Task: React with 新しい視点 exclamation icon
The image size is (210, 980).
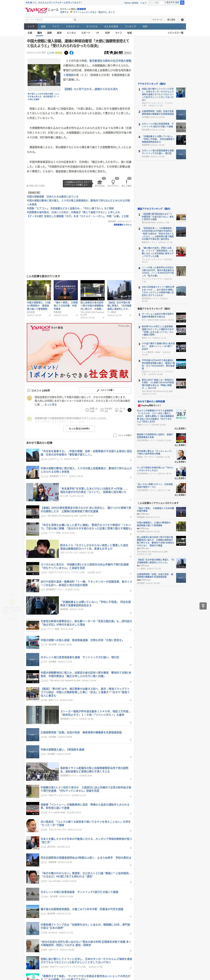Action: tap(127, 183)
